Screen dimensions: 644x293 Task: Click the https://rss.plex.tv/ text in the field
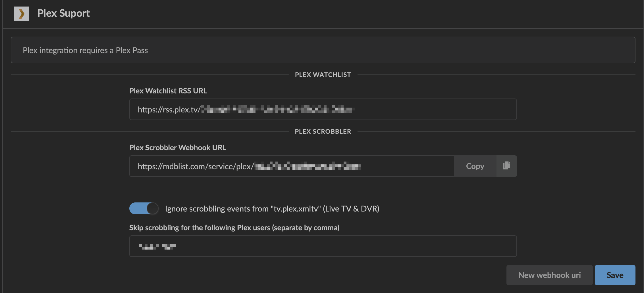(x=169, y=110)
